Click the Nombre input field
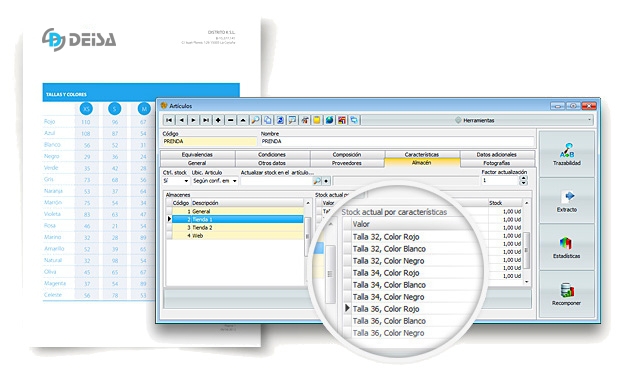This screenshot has width=630, height=388. pos(397,141)
